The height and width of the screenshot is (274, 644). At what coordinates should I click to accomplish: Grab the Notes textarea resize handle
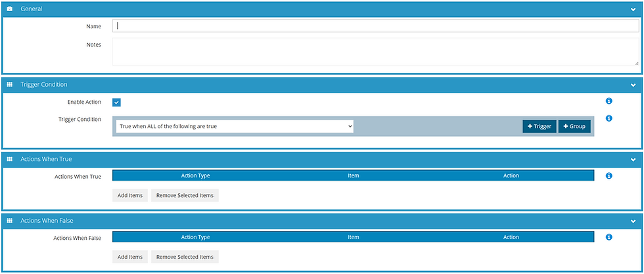coord(636,63)
